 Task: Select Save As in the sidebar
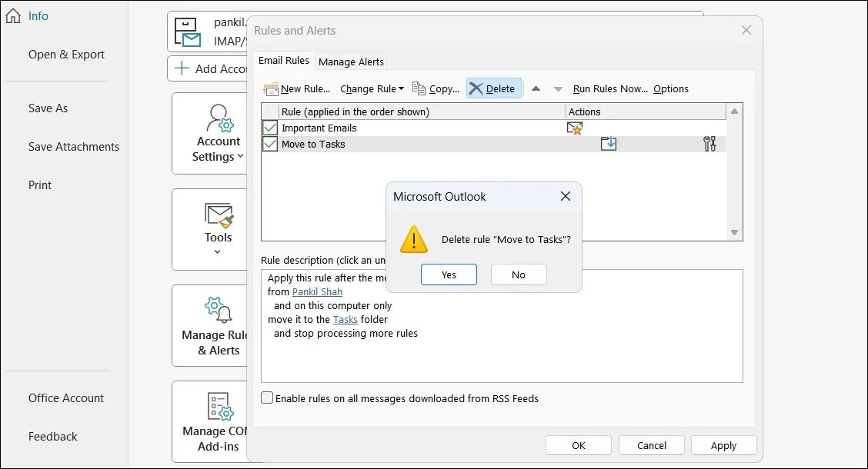point(48,108)
